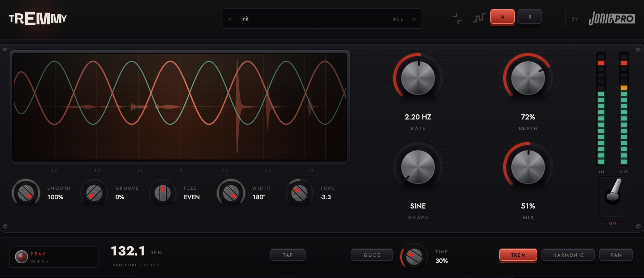Screen dimensions: 644x278
Task: Toggle the GLIDE button
Action: coord(372,255)
